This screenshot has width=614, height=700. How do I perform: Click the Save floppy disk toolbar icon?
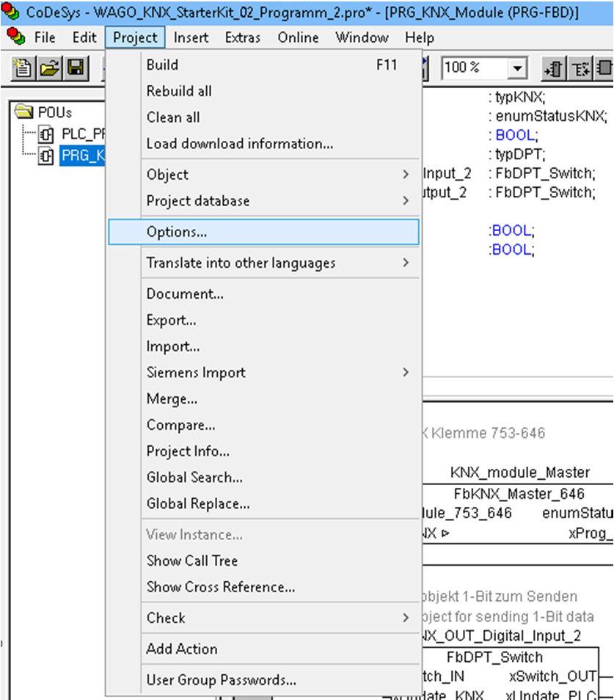coord(76,69)
